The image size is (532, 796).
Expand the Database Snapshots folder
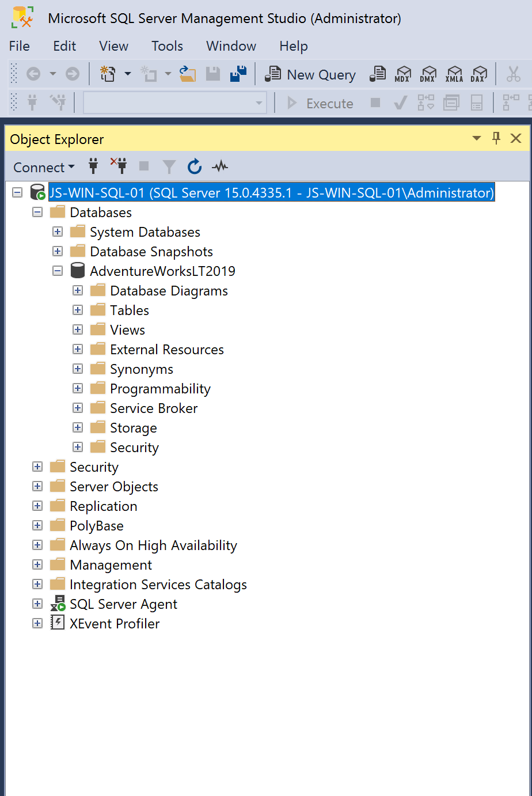(58, 251)
